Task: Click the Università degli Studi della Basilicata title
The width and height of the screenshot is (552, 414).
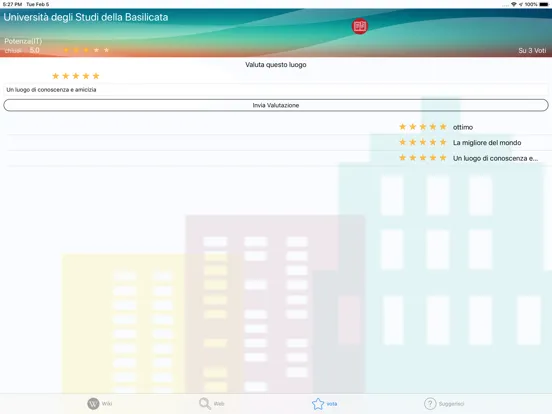Action: pos(86,17)
